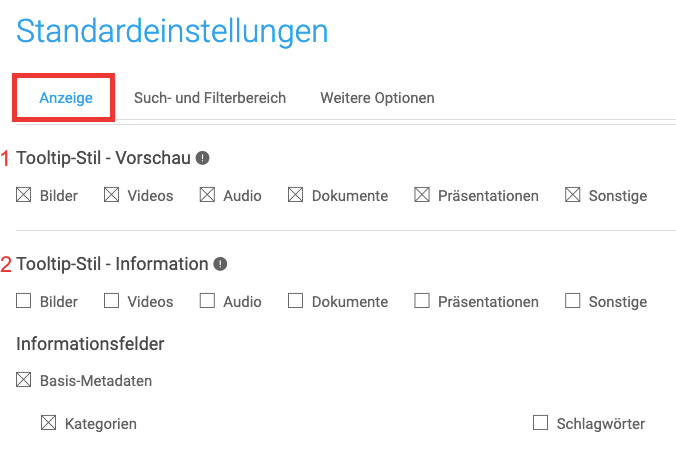
Task: Click info icon beside Tooltip-Stil - Information
Action: (220, 264)
